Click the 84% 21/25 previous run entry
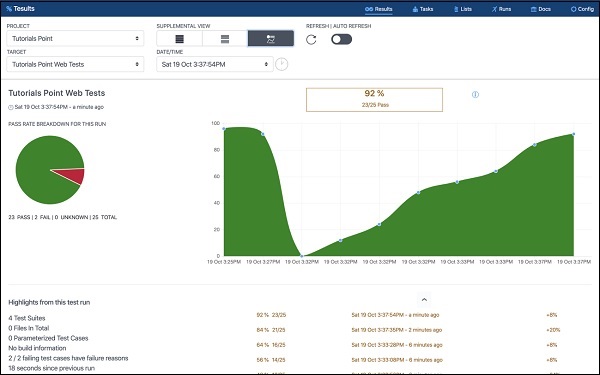Screen dimensions: 600x375 point(271,330)
